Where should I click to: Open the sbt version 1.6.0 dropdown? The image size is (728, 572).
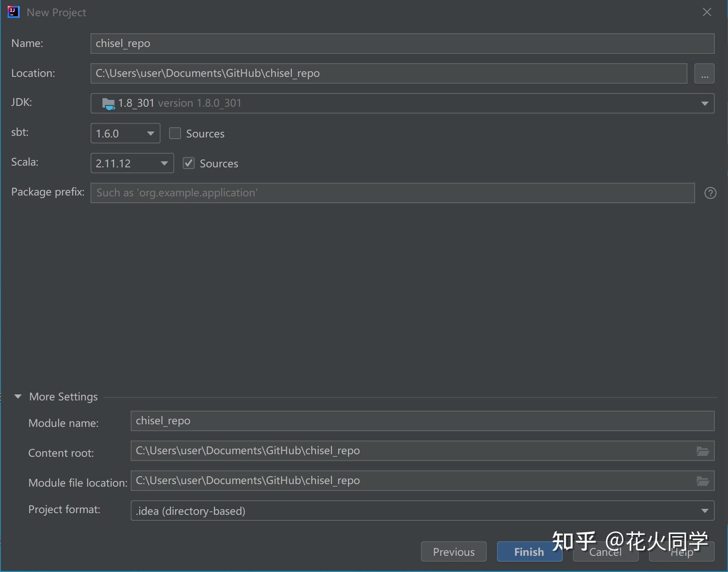click(x=126, y=133)
